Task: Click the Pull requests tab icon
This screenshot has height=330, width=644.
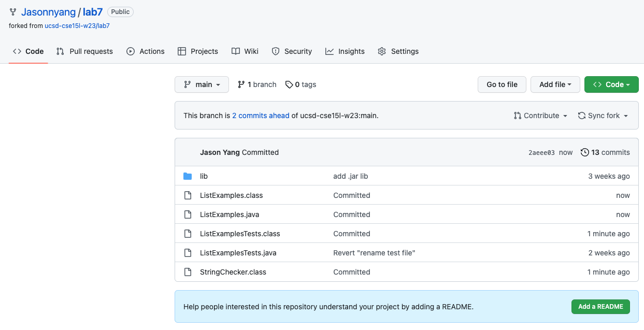Action: click(61, 51)
